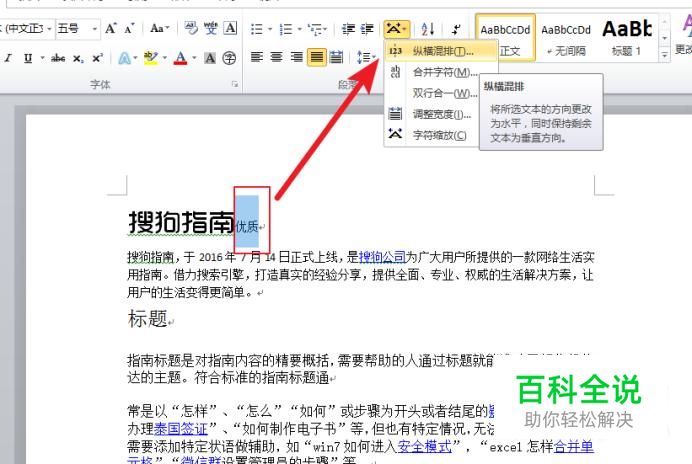Expand the Styles gallery More arrow

(665, 55)
